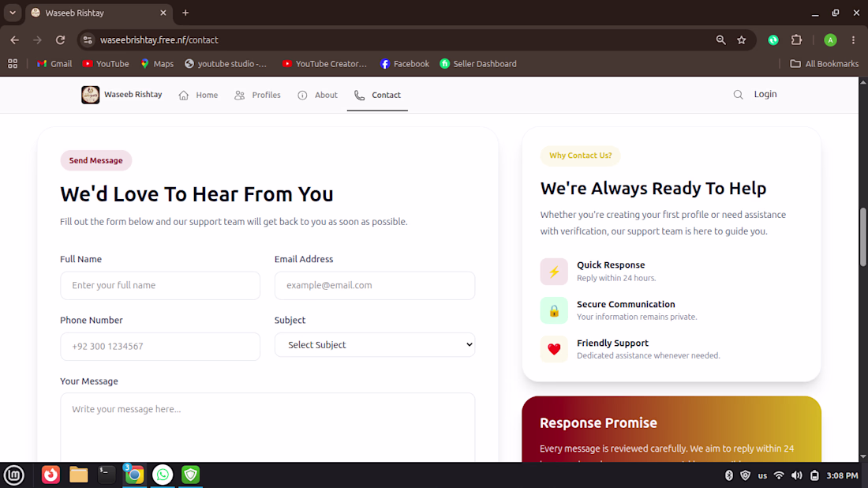Click the Email Address input field
Viewport: 868px width, 488px height.
[375, 285]
